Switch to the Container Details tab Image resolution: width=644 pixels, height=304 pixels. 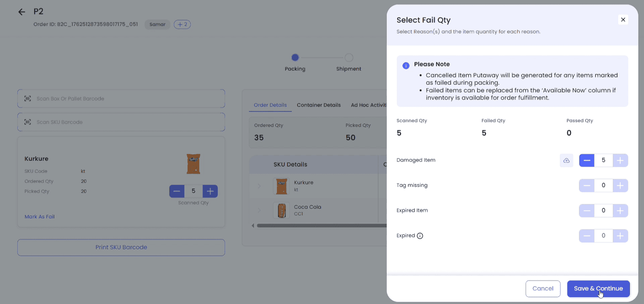click(318, 105)
